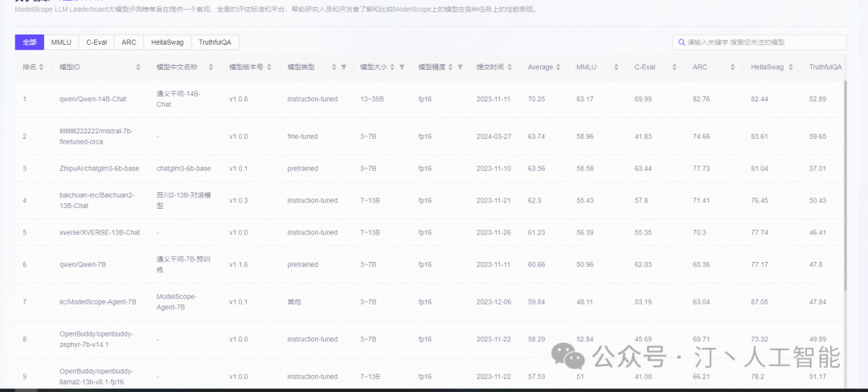
Task: Click version v1.0.6 cell
Action: click(239, 99)
